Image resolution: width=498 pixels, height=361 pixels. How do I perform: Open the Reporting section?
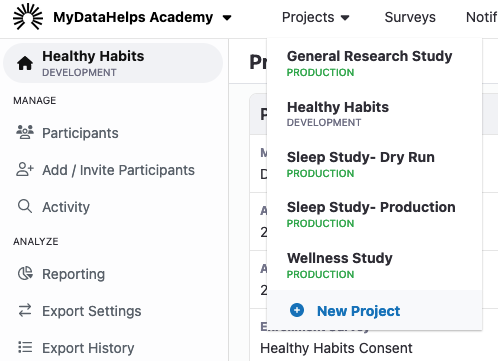[x=73, y=274]
